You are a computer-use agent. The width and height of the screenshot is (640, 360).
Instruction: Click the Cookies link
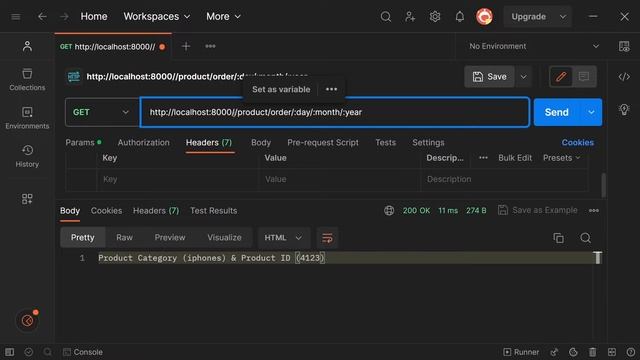(x=578, y=142)
